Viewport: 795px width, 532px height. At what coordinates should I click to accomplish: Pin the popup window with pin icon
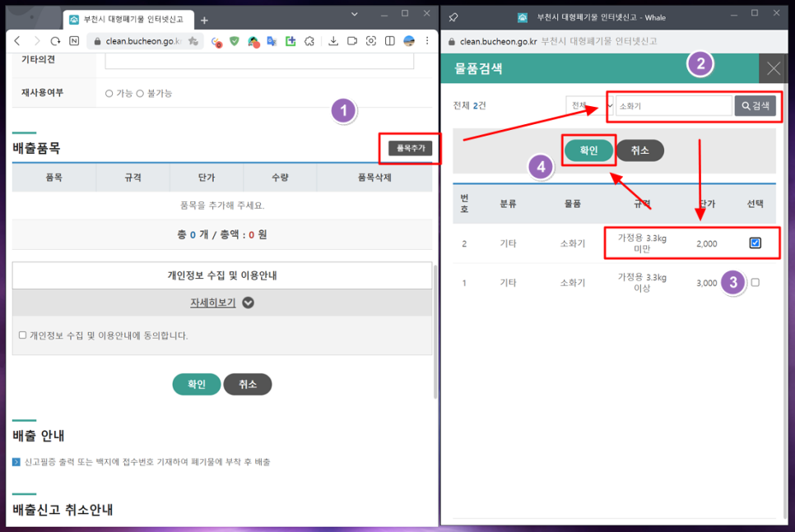coord(453,18)
